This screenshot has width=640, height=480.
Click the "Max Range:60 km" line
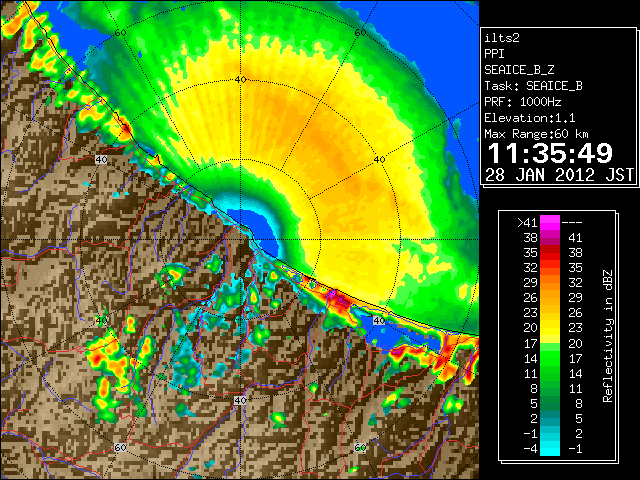tap(537, 134)
